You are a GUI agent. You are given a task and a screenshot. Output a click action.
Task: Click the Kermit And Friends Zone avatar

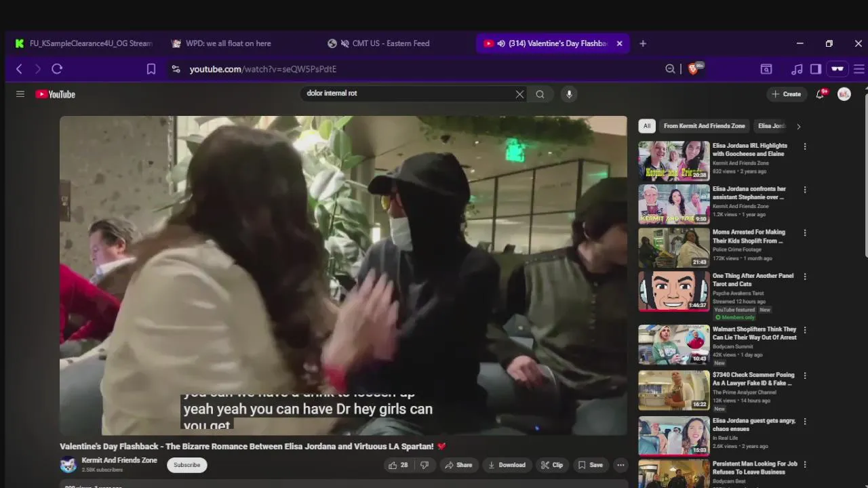pos(68,465)
